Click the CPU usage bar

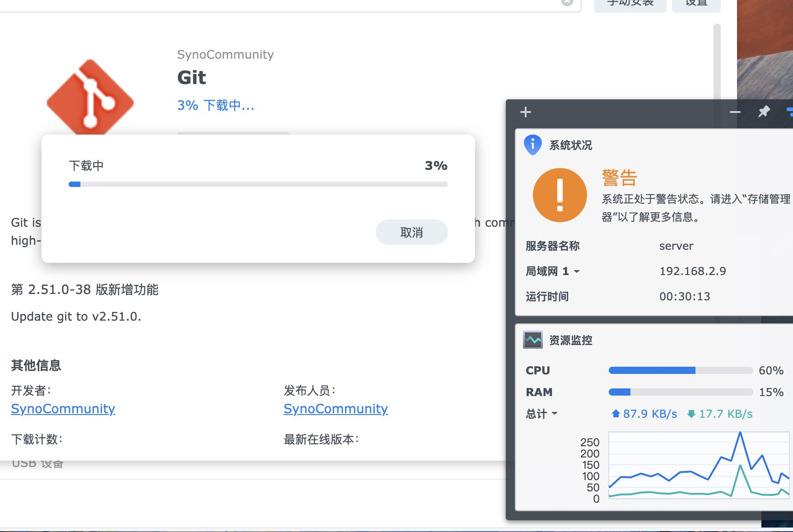tap(681, 370)
